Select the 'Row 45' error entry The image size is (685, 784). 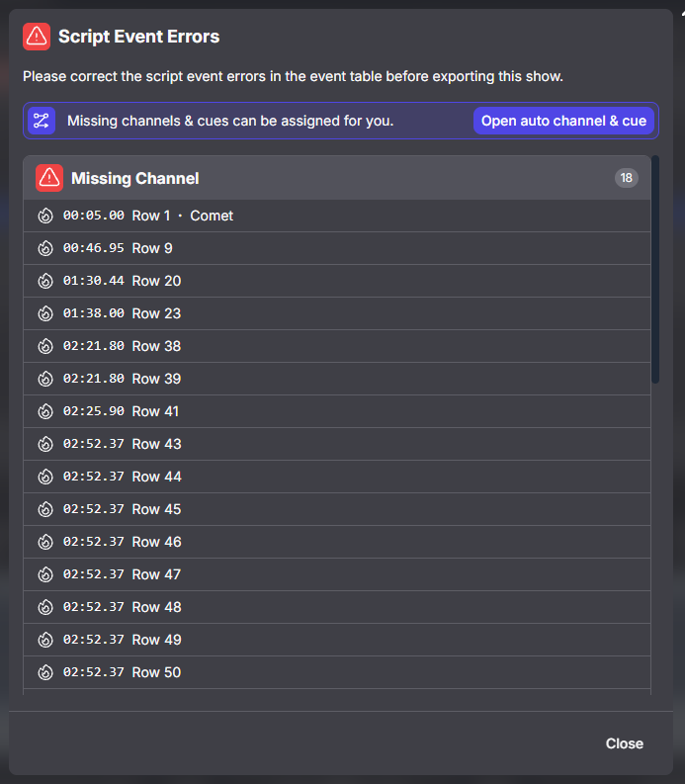tap(337, 509)
